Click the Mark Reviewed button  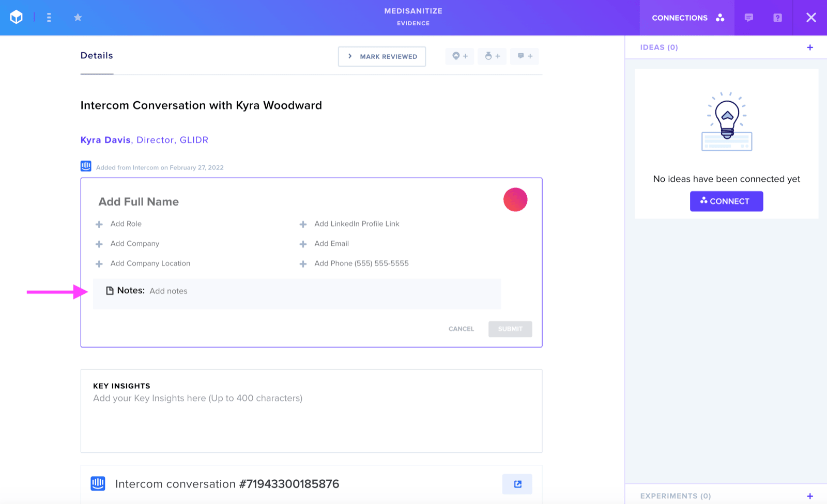click(382, 56)
